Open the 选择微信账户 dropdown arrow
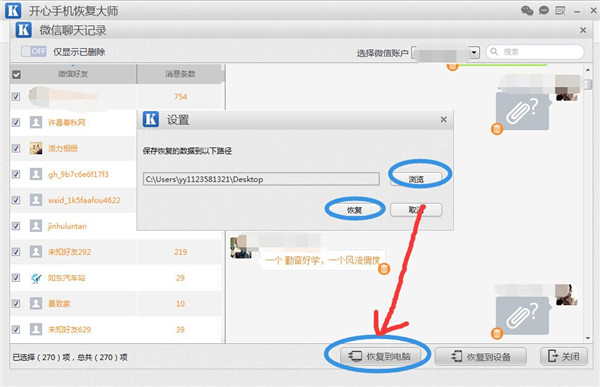This screenshot has height=387, width=600. (x=474, y=52)
